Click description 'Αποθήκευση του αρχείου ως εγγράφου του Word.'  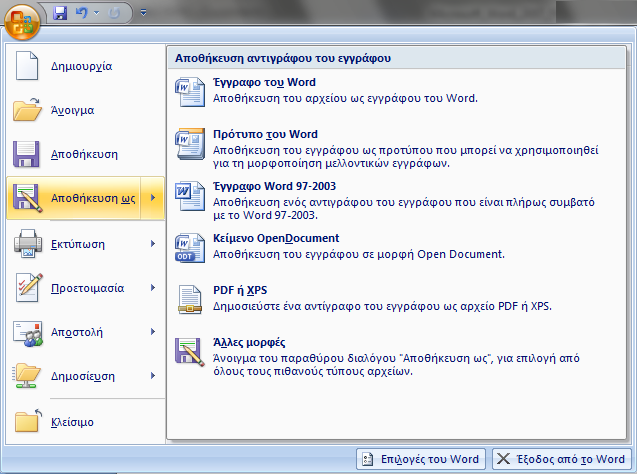coord(345,98)
